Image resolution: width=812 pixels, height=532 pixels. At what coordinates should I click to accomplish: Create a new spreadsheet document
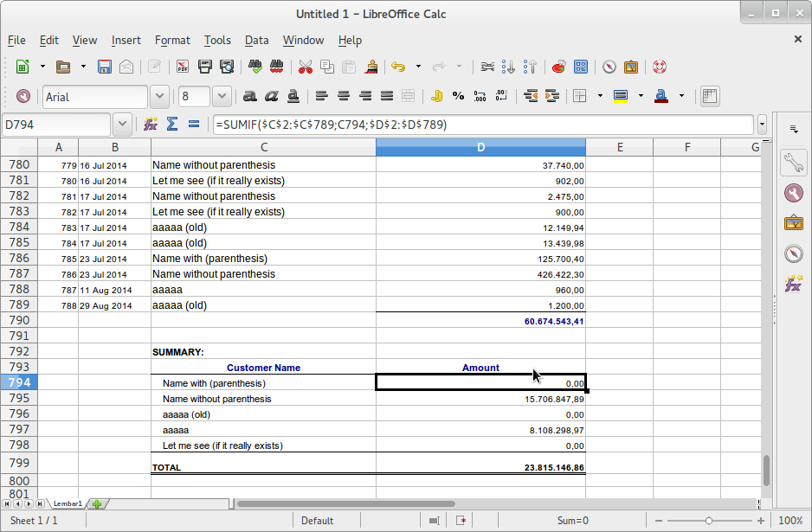click(23, 67)
